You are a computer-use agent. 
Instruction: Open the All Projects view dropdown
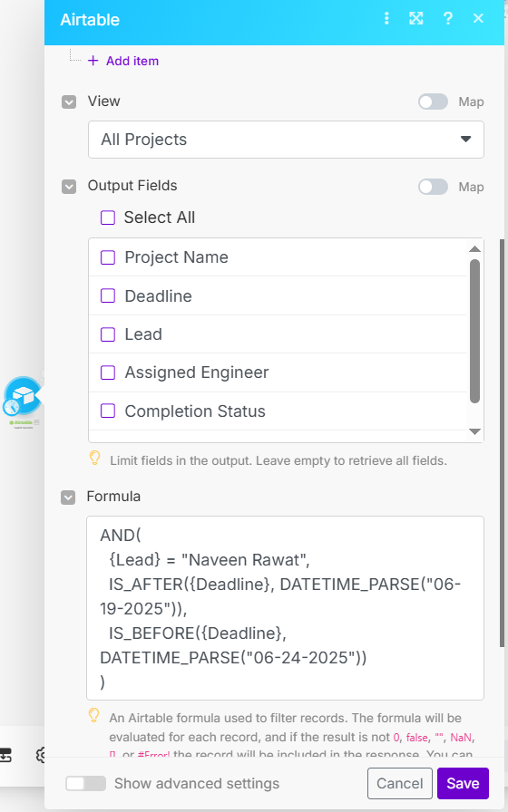[286, 140]
